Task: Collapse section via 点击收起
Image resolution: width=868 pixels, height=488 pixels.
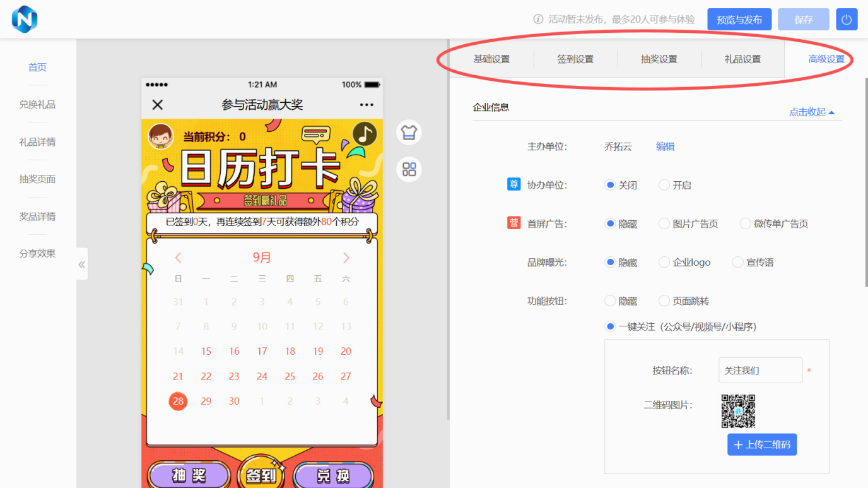Action: 811,112
